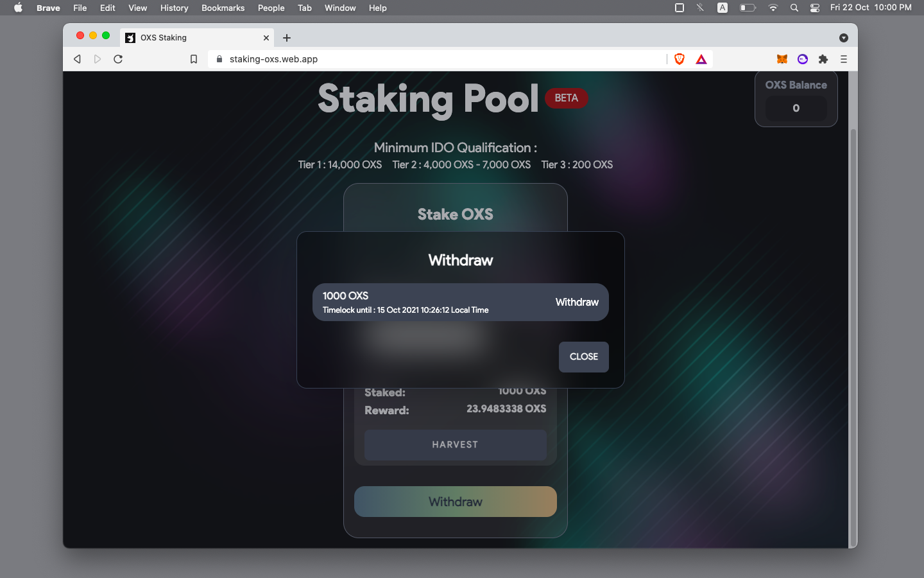Open the MetaMask fox extension
Image resolution: width=924 pixels, height=578 pixels.
[x=782, y=59]
